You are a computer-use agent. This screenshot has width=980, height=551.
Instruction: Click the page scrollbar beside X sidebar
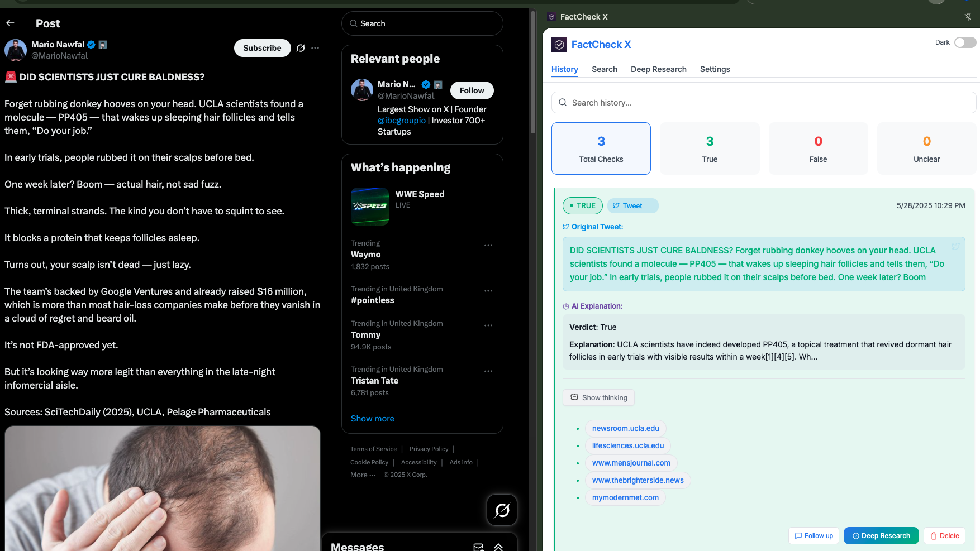click(x=533, y=73)
